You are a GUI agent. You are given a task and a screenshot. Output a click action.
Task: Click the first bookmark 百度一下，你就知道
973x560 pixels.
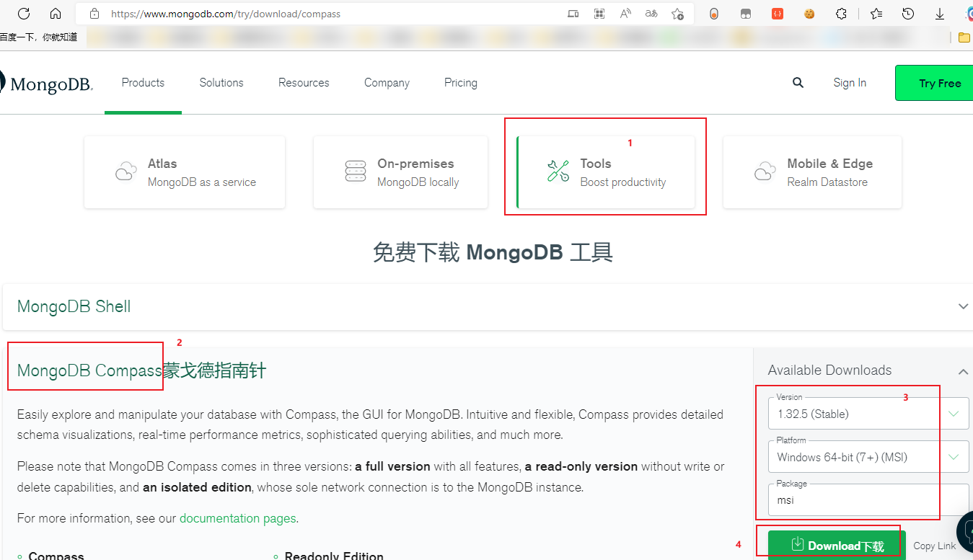click(39, 37)
